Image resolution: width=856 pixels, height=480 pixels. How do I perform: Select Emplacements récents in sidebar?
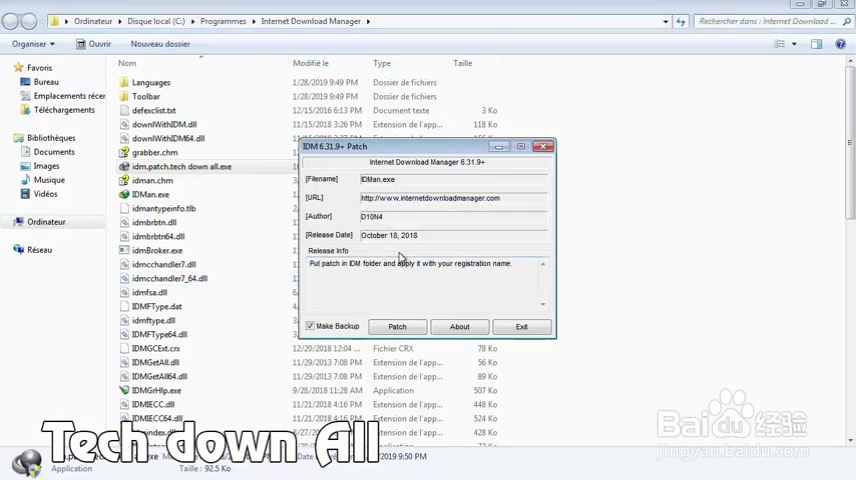point(69,96)
